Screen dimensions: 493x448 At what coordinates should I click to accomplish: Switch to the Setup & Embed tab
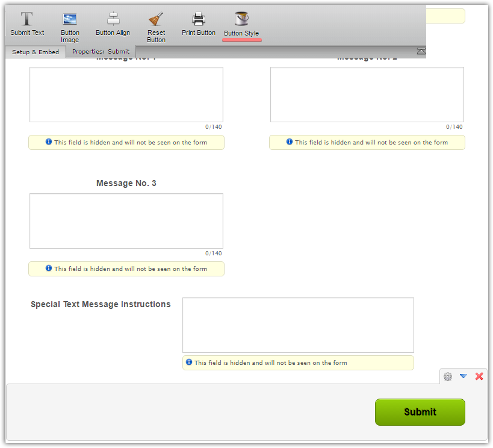36,52
